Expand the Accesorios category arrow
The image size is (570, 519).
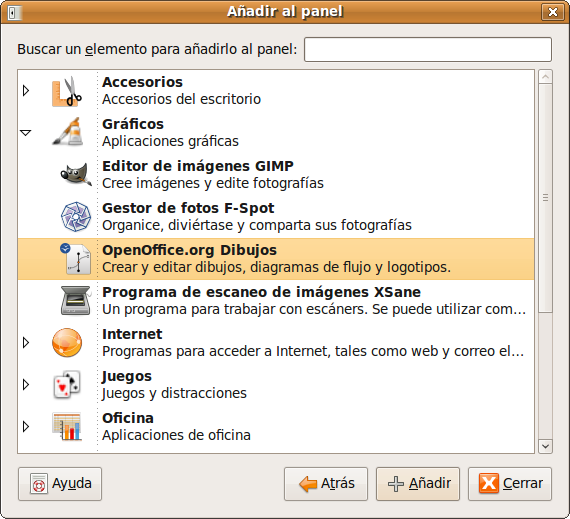26,90
